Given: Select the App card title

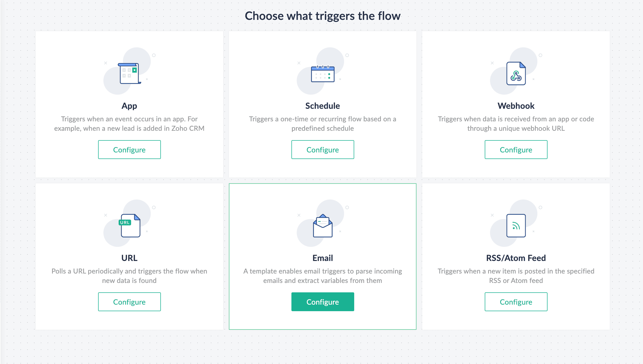Looking at the screenshot, I should click(x=129, y=106).
